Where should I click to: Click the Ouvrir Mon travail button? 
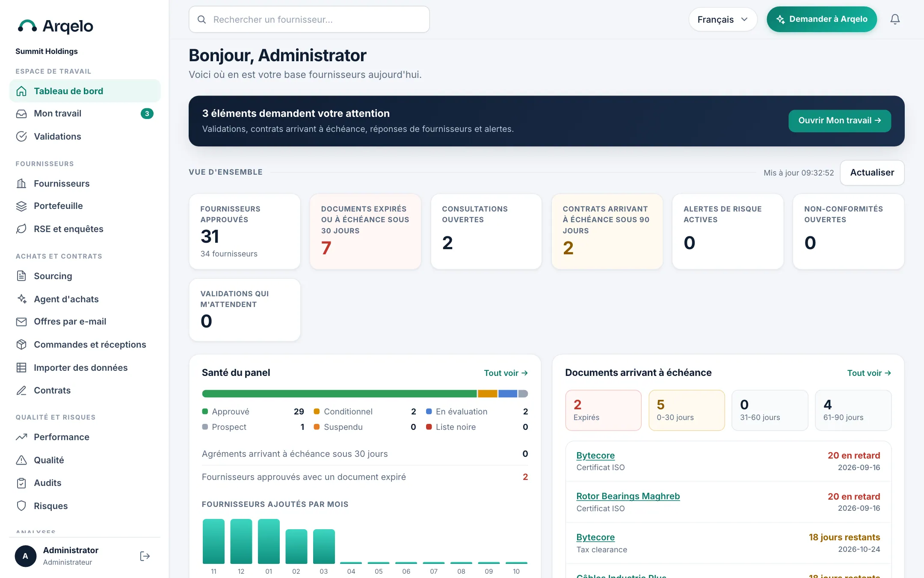[x=840, y=121]
